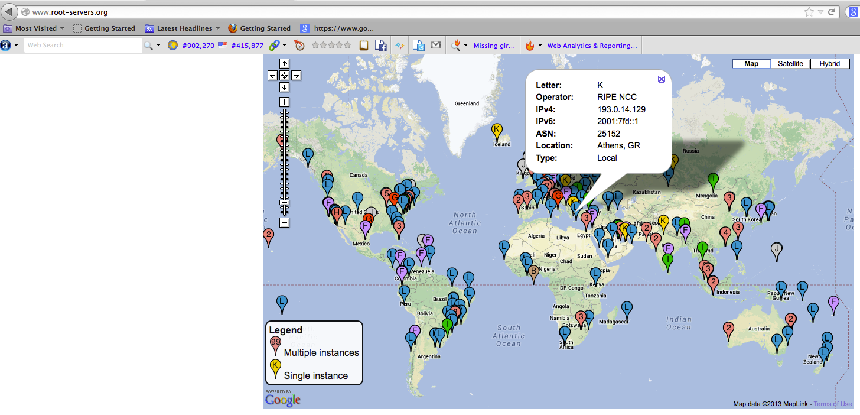
Task: Zoom in using the map plus button
Action: (284, 102)
